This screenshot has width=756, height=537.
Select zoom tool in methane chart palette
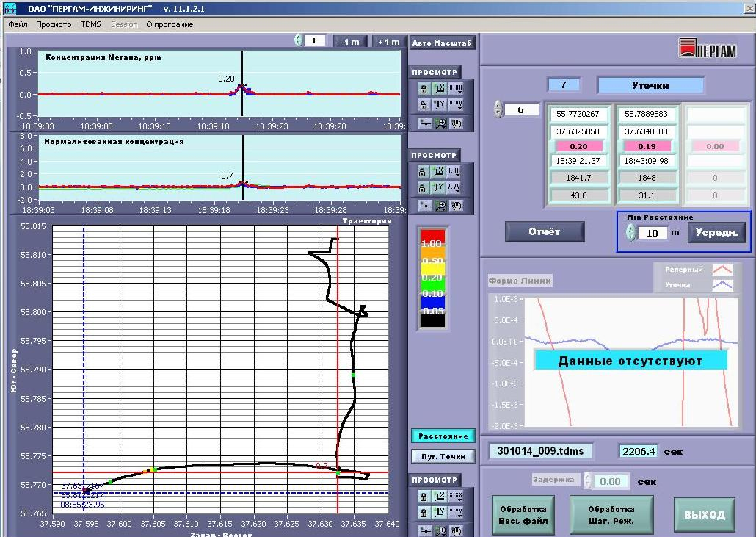[440, 123]
